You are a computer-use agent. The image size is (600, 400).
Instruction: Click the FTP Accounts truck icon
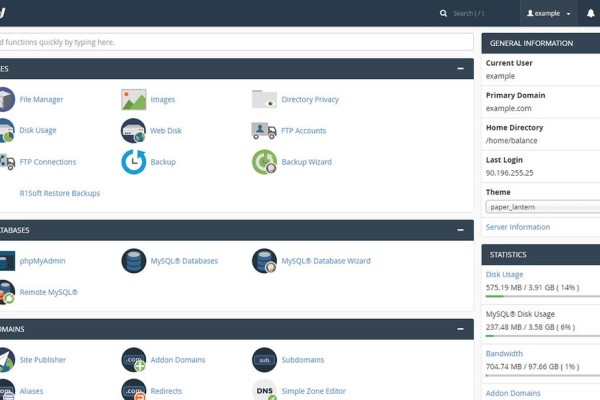(264, 131)
